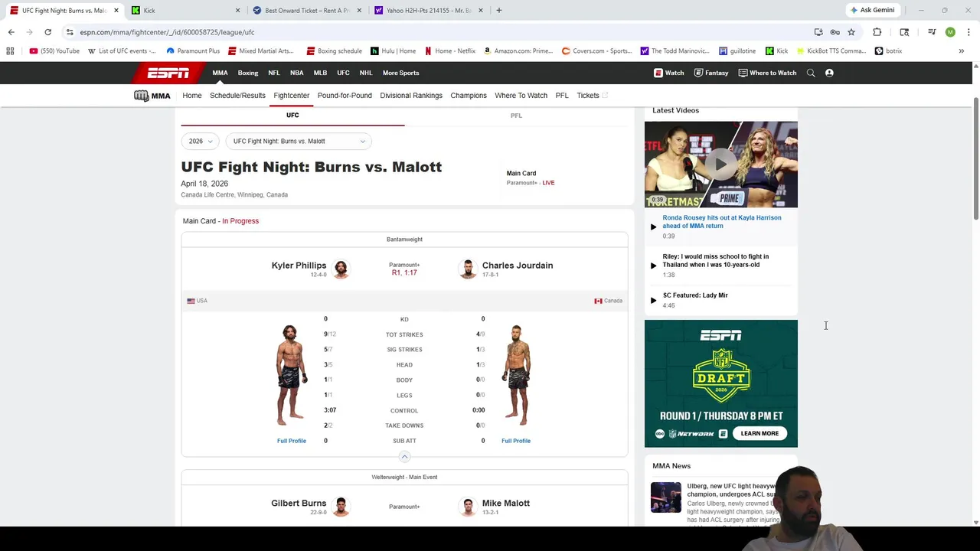Open new browser tab

pos(498,10)
